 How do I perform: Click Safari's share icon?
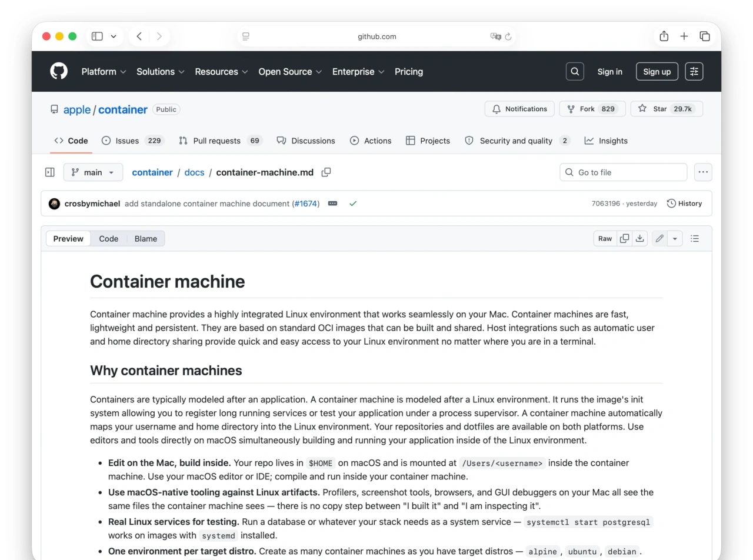pyautogui.click(x=664, y=36)
